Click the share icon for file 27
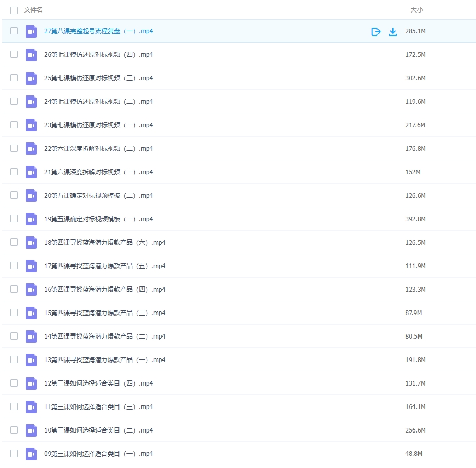476x468 pixels. coord(376,32)
